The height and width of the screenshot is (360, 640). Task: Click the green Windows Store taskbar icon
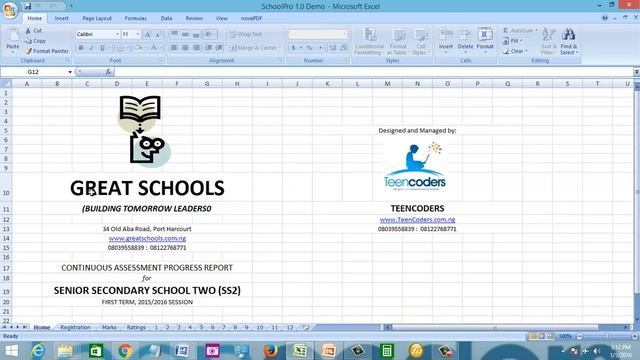tap(96, 351)
